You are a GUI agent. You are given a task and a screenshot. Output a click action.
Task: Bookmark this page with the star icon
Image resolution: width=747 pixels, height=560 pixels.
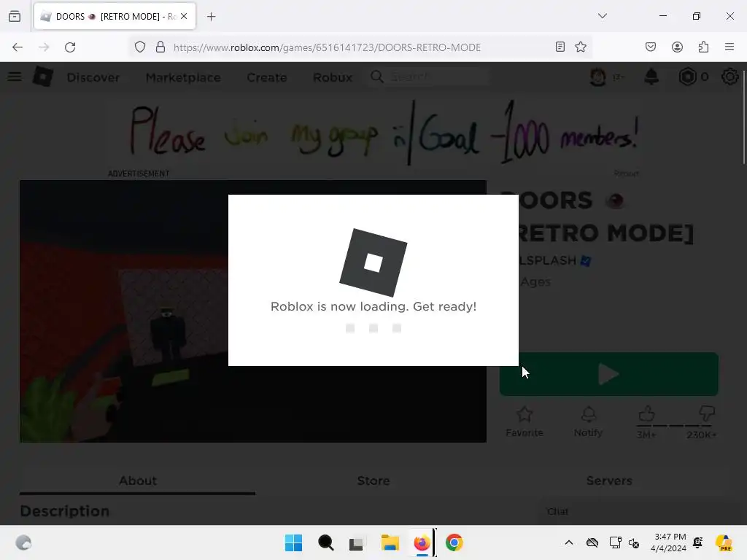[580, 47]
